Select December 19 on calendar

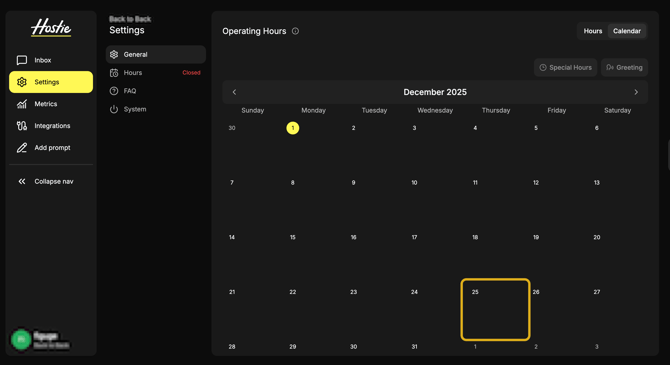tap(536, 237)
